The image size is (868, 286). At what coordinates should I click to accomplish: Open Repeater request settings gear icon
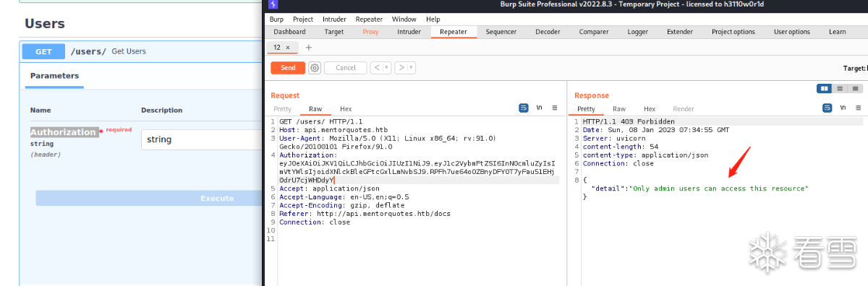[315, 67]
